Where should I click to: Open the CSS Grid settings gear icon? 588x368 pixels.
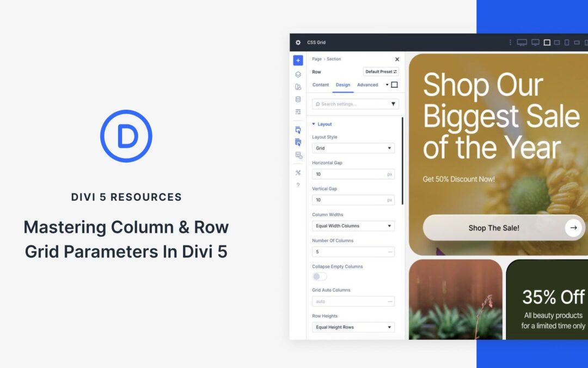tap(298, 42)
